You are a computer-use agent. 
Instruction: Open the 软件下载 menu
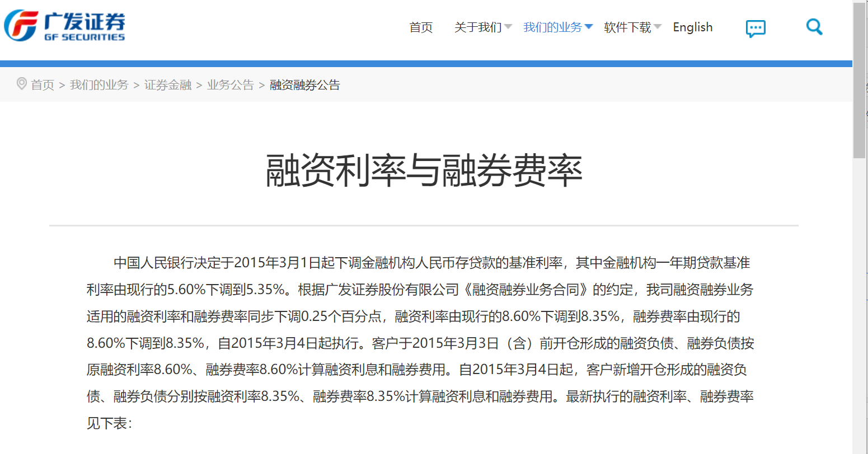[x=627, y=27]
